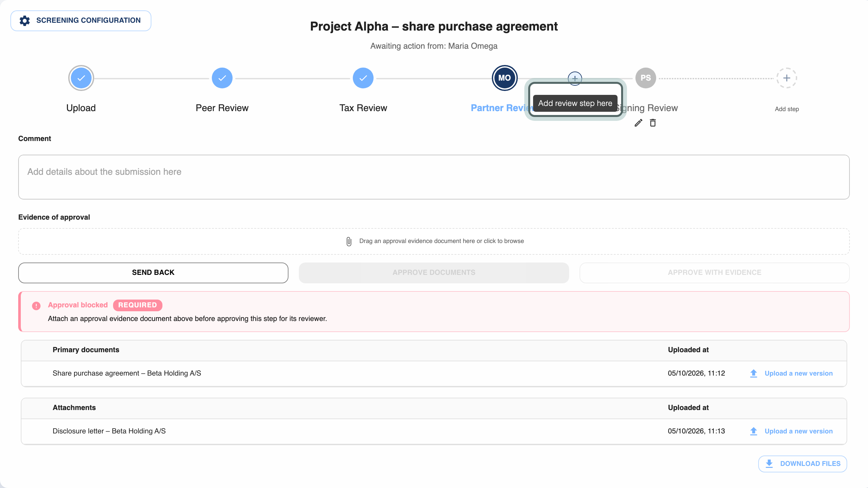
Task: Select the Upload step checkmark circle
Action: point(81,78)
